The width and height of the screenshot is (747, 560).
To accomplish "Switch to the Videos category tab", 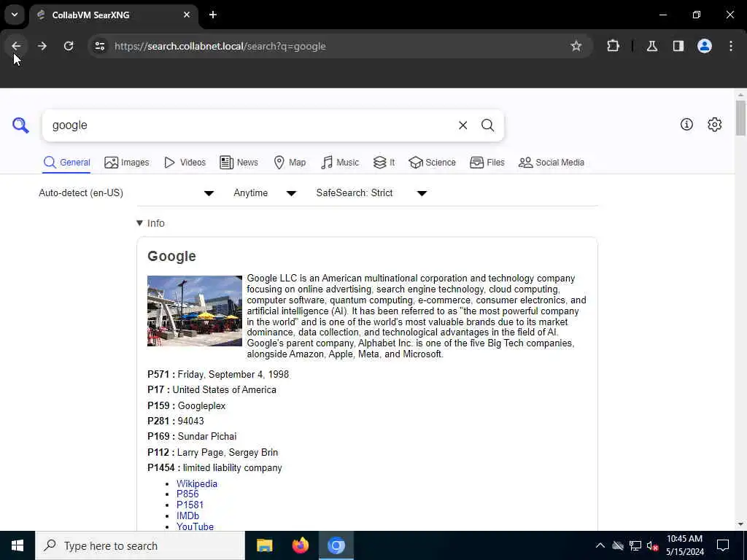I will (x=185, y=163).
